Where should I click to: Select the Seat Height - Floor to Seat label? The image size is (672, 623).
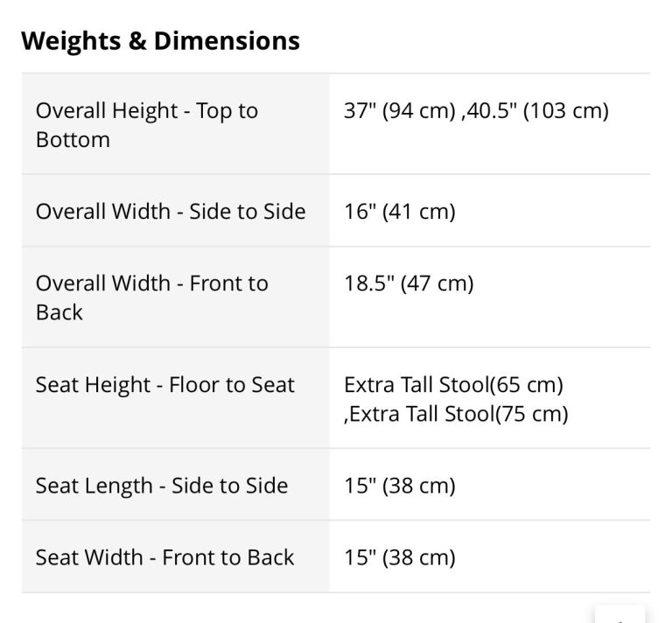(x=165, y=385)
